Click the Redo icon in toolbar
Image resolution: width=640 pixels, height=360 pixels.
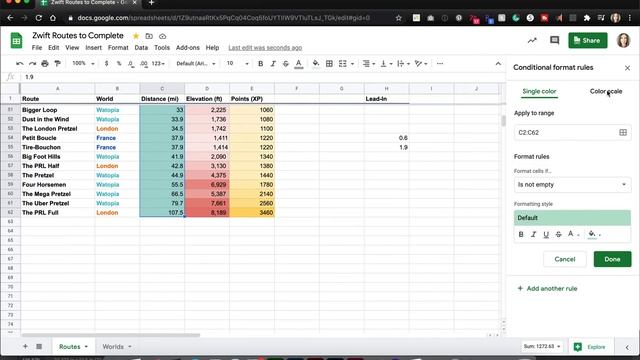click(x=32, y=64)
